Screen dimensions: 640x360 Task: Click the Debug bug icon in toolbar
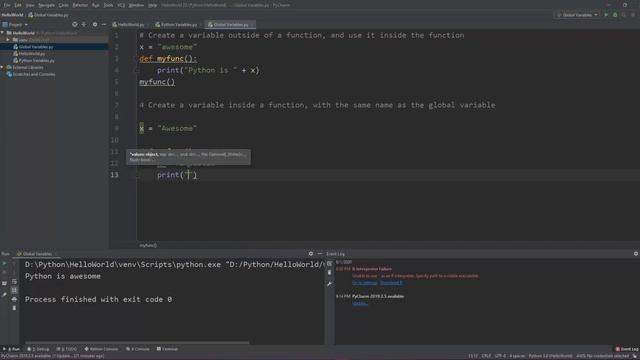[x=615, y=15]
